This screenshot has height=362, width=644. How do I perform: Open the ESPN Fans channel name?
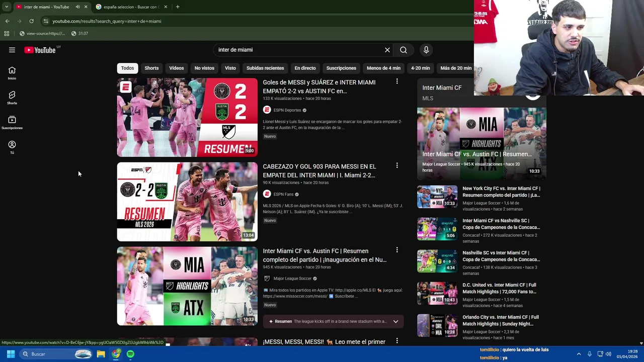point(283,194)
